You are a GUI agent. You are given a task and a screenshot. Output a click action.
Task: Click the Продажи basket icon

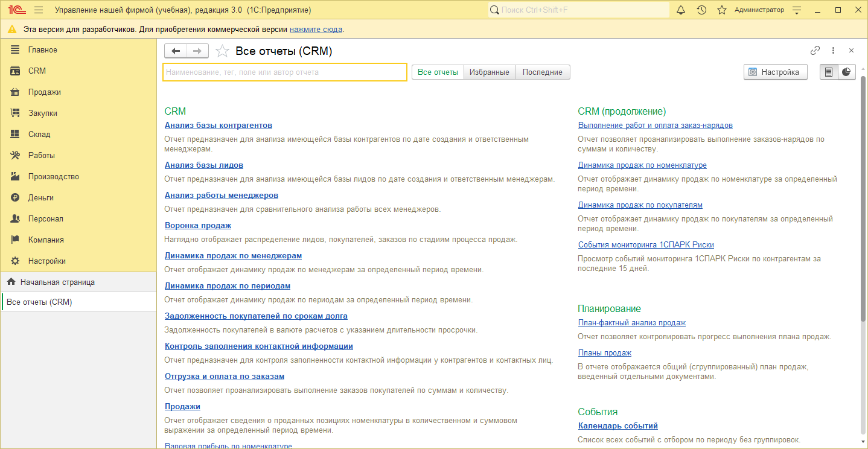coord(16,92)
